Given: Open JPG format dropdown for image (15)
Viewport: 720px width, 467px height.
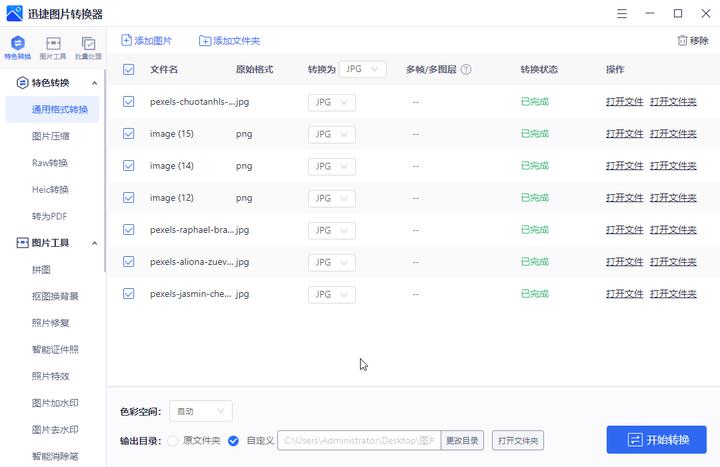Looking at the screenshot, I should [332, 135].
